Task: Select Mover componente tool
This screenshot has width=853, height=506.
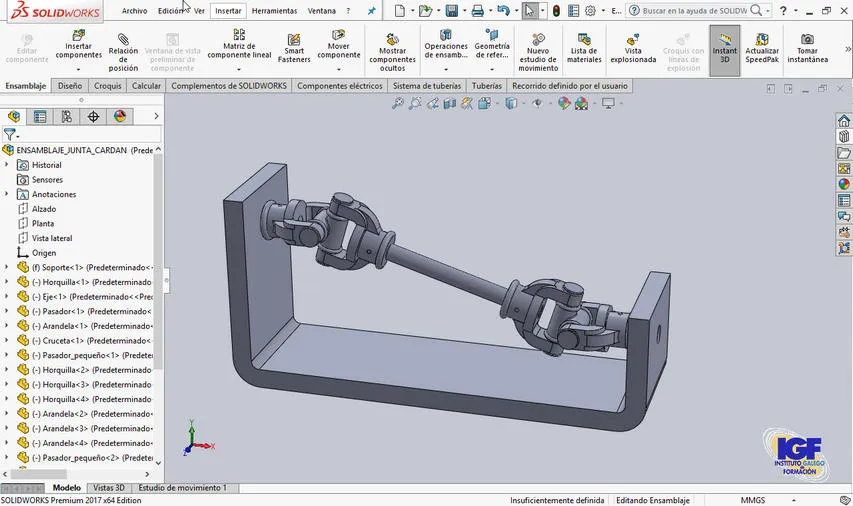Action: [338, 45]
